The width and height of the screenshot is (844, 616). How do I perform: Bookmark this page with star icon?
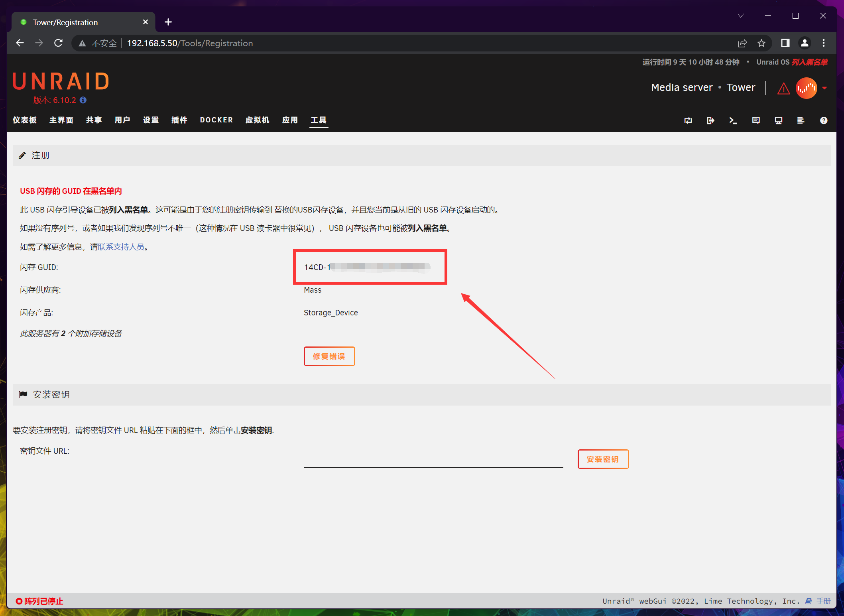point(761,43)
